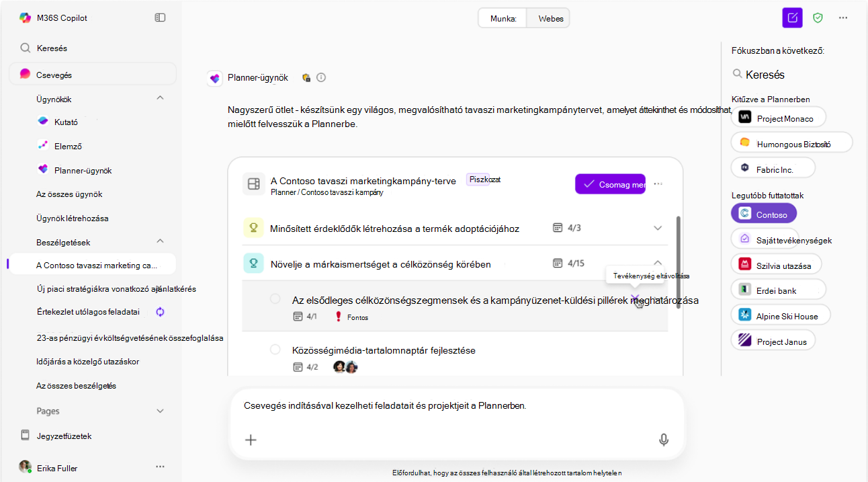
Task: Select the Project Monaco chip
Action: click(x=779, y=118)
